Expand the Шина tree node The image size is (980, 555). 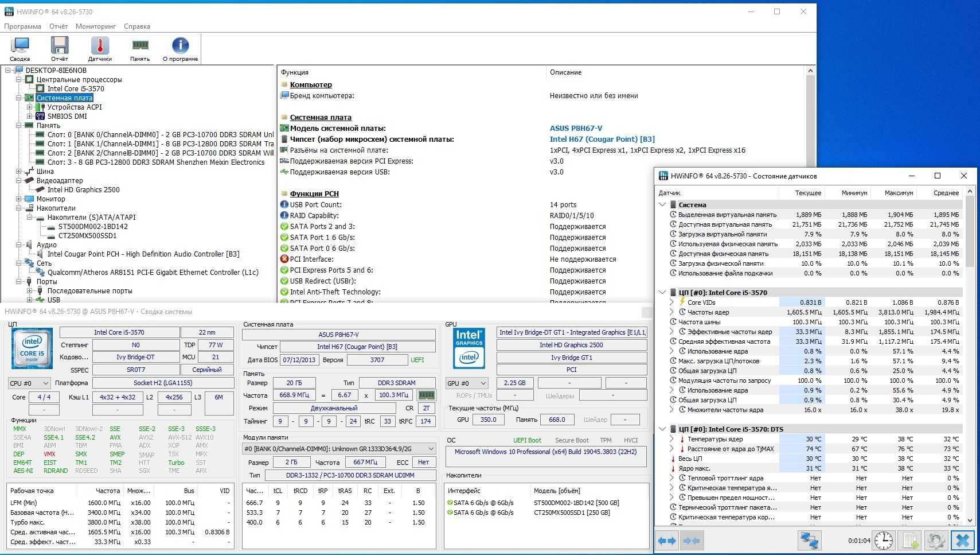click(19, 172)
